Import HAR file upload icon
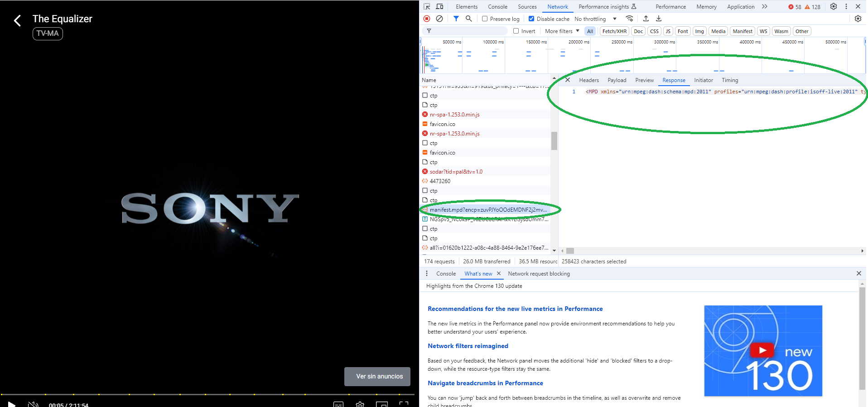868x407 pixels. pos(646,19)
